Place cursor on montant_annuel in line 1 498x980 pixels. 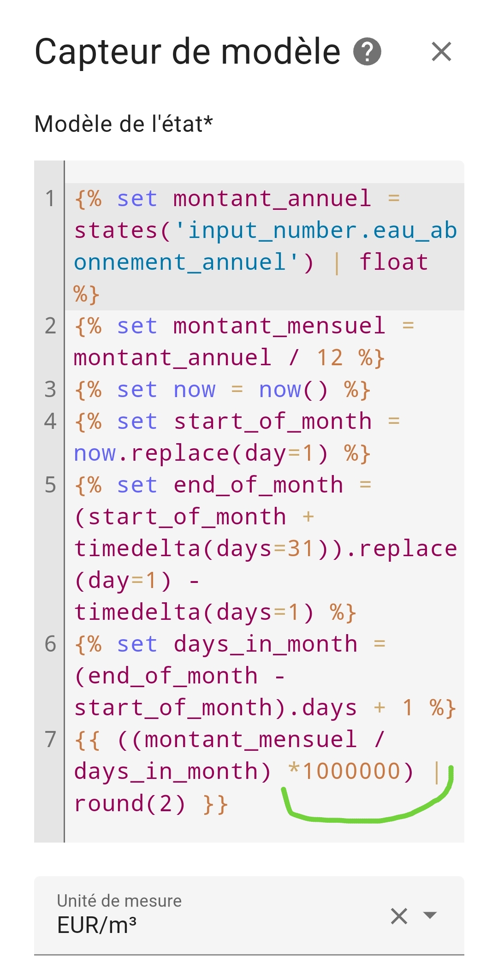click(x=272, y=199)
